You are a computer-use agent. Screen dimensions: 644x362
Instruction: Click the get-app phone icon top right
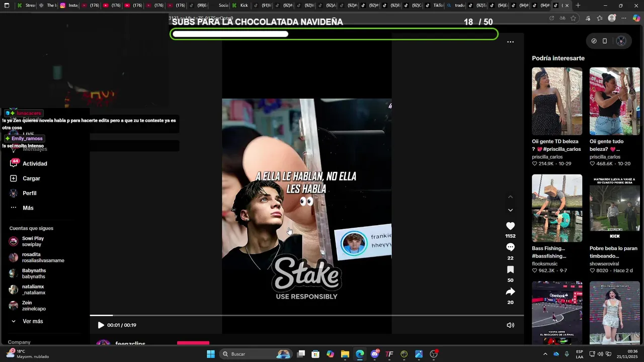(605, 41)
